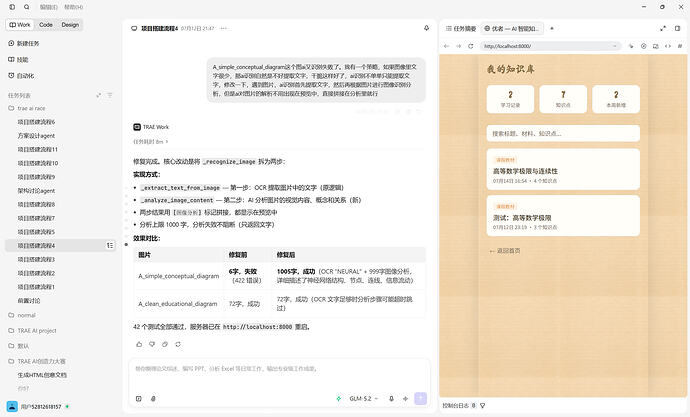Click the notification bell icon
The image size is (690, 417).
click(x=426, y=28)
